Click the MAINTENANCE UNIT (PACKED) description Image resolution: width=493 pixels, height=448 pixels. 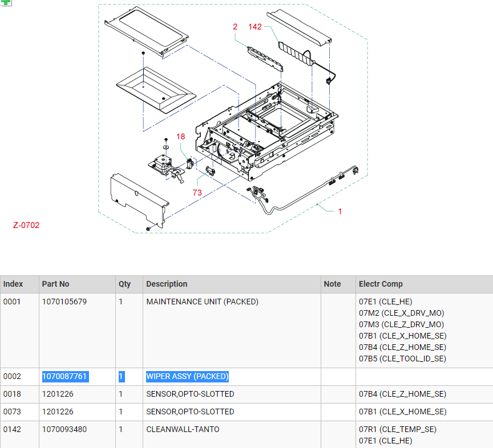[202, 302]
